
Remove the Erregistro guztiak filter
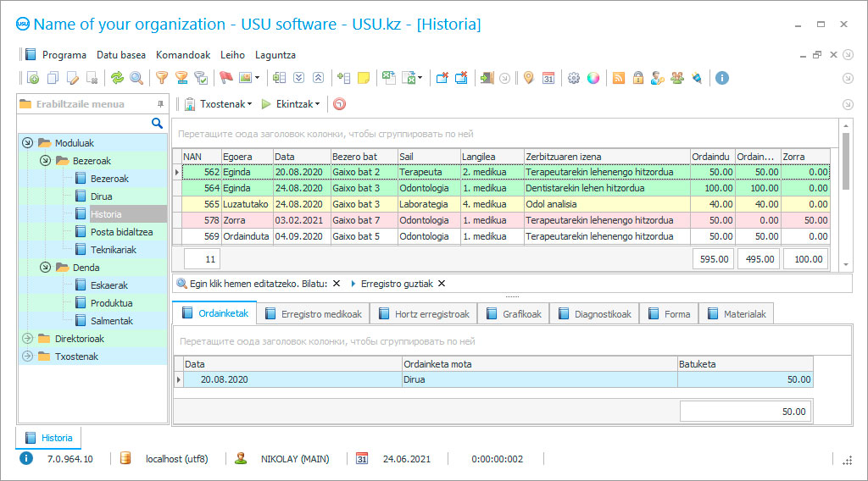[441, 284]
